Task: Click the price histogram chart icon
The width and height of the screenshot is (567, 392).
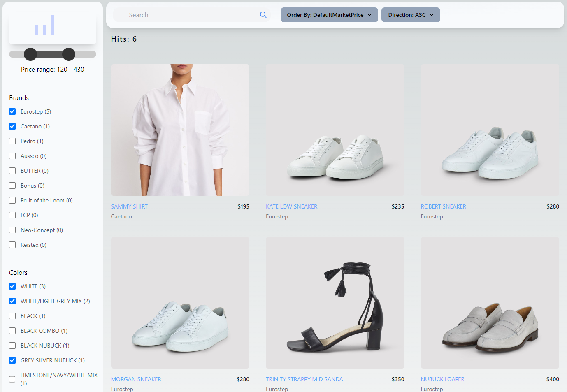Action: click(x=45, y=25)
